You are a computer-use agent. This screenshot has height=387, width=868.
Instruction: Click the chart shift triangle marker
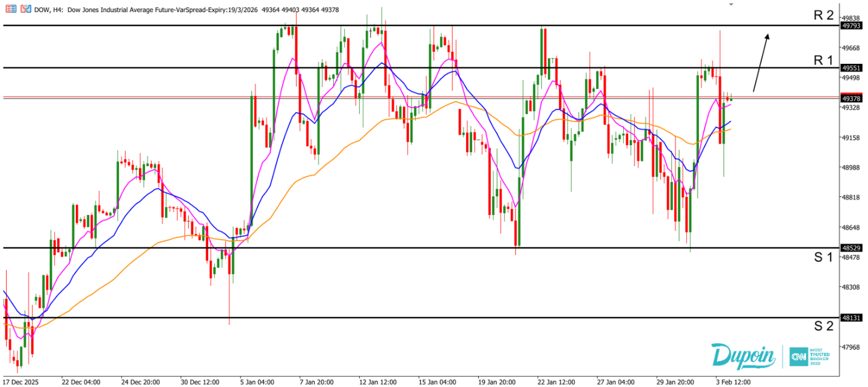click(731, 4)
